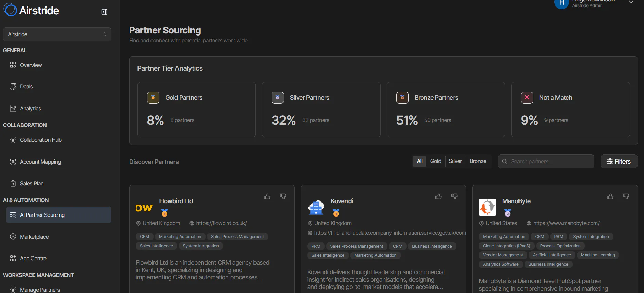The width and height of the screenshot is (644, 293).
Task: Click the Sales Plan clipboard icon
Action: click(13, 183)
